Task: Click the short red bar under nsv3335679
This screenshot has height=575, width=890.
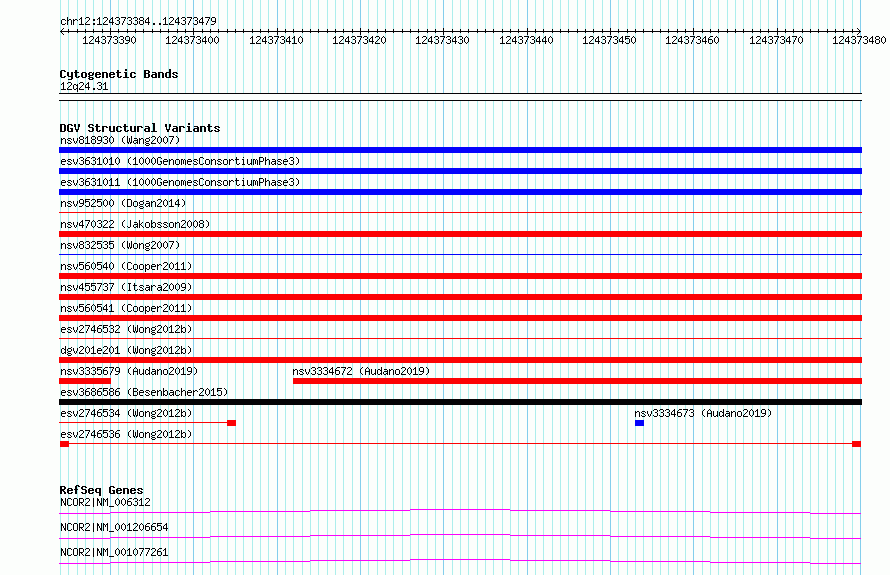Action: click(x=85, y=381)
